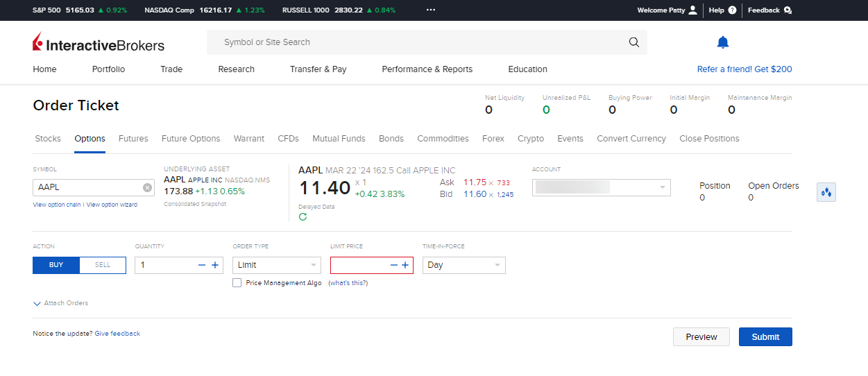This screenshot has height=376, width=868.
Task: Open the Research menu
Action: pos(236,69)
